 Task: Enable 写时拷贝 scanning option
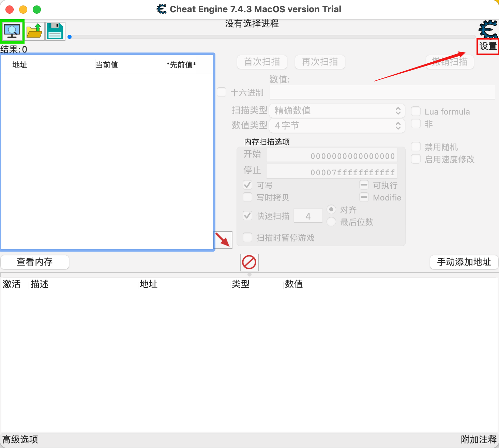click(x=247, y=197)
